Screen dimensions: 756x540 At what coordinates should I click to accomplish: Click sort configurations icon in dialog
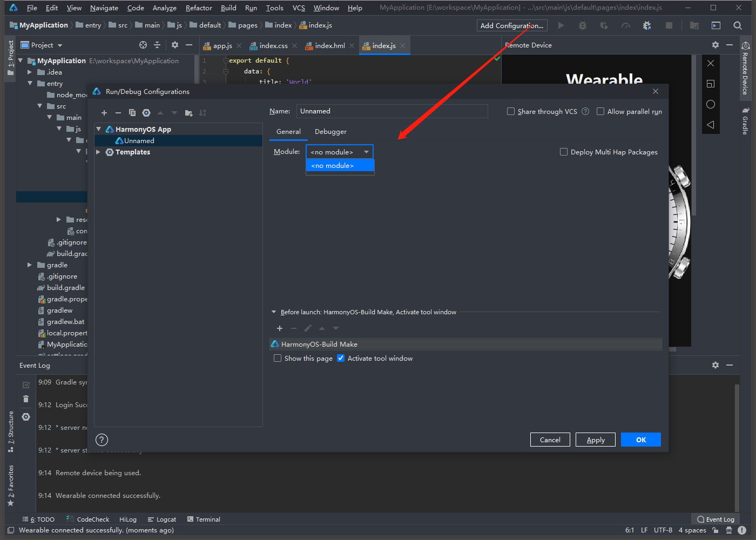[202, 113]
